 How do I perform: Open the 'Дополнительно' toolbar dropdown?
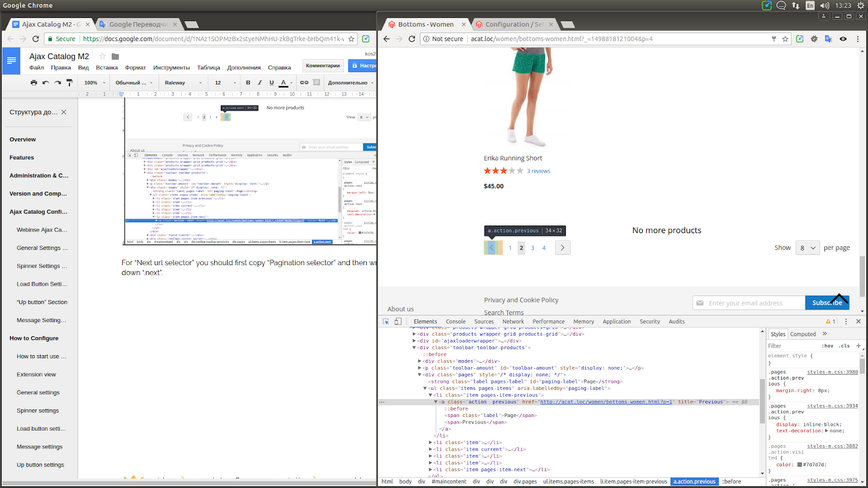click(350, 82)
